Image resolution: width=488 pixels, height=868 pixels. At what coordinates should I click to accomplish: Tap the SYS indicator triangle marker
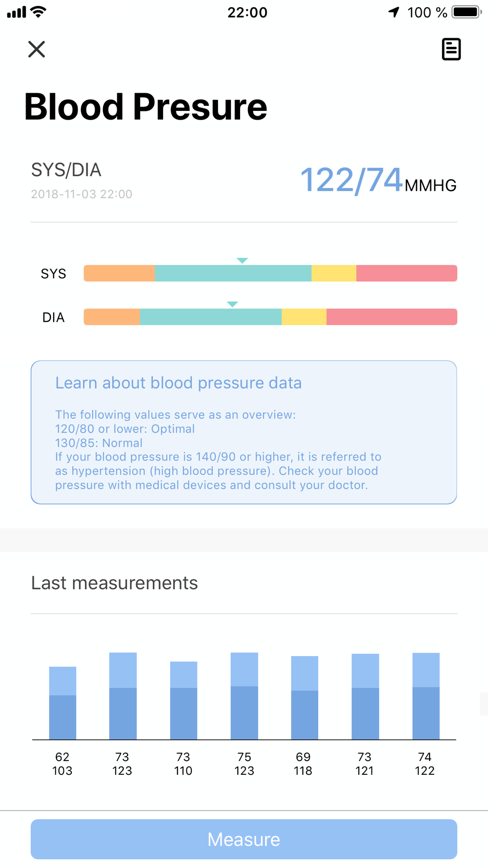point(243,261)
